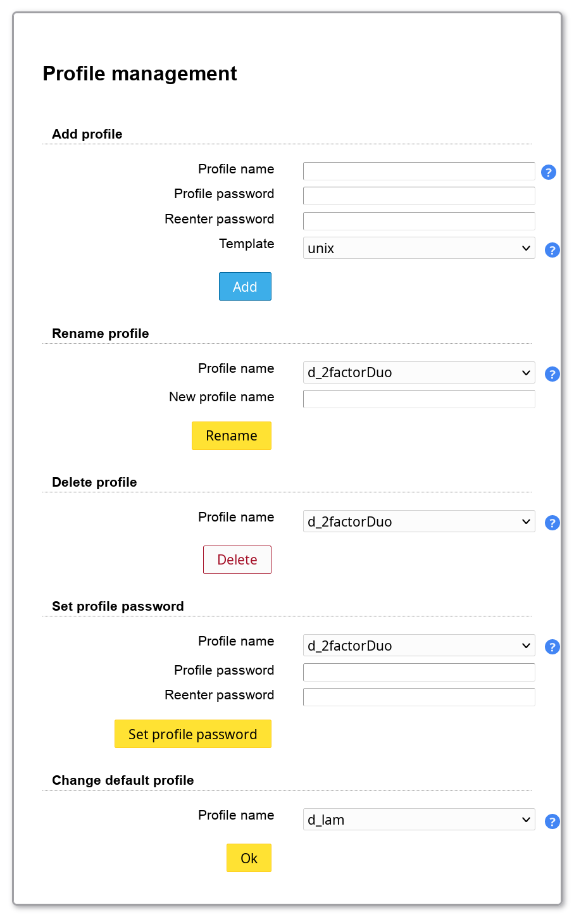Screen dimensions: 586x924
Task: Click the red Delete button
Action: [x=237, y=560]
